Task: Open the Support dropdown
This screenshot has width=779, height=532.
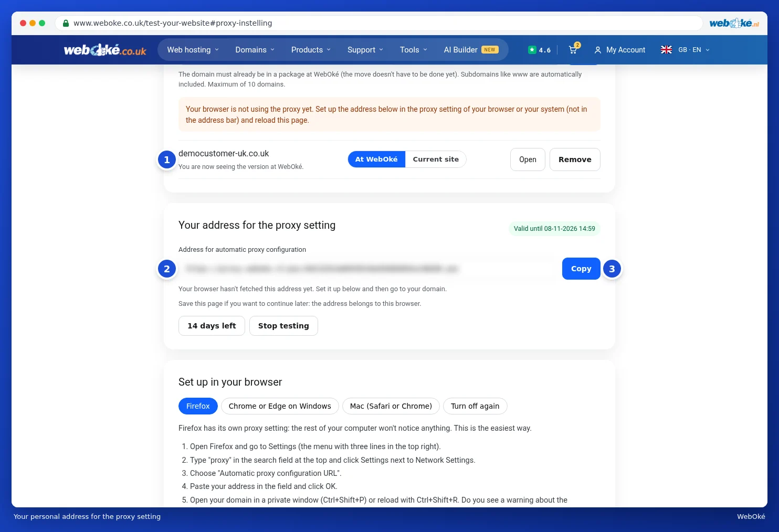Action: 365,50
